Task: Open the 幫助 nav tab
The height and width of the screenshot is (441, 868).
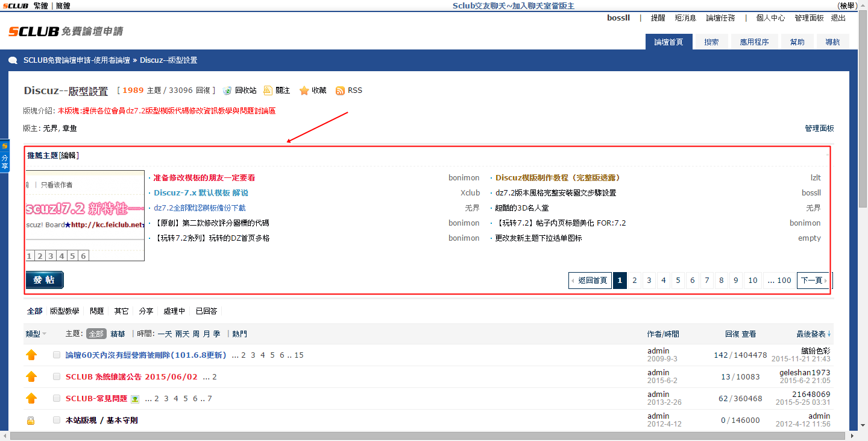Action: point(797,42)
